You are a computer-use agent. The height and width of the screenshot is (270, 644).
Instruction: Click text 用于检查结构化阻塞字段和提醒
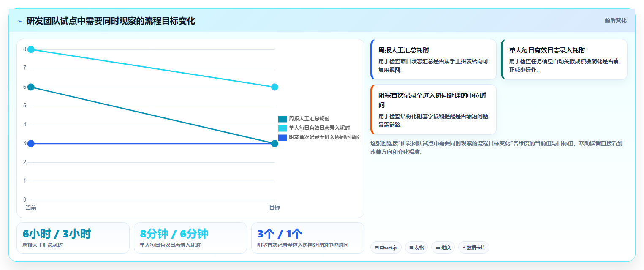[433, 120]
